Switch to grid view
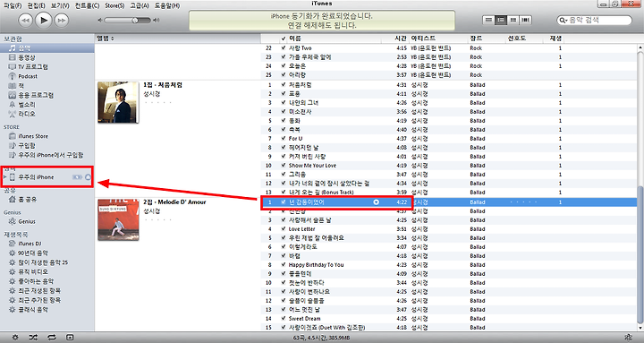 tap(513, 20)
